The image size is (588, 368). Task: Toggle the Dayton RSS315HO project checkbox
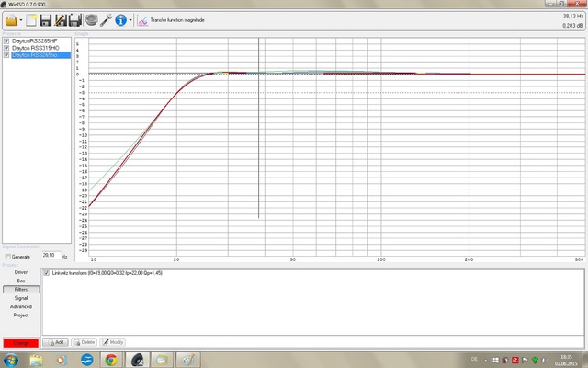point(7,49)
